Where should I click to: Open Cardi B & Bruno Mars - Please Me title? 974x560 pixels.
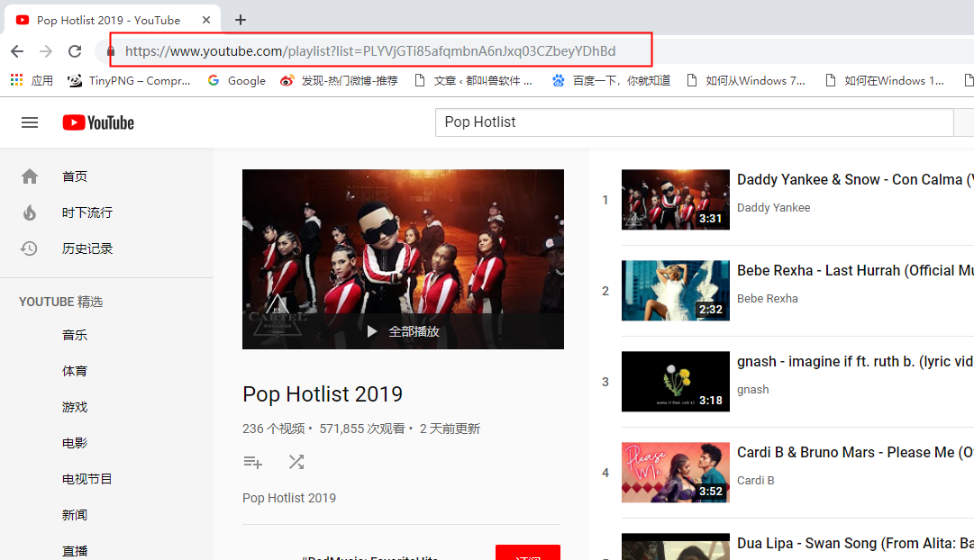click(855, 453)
